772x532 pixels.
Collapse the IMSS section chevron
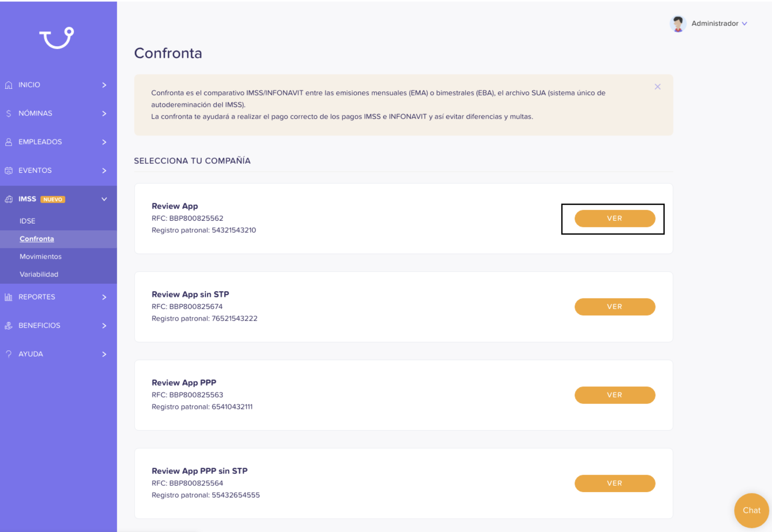click(x=104, y=199)
